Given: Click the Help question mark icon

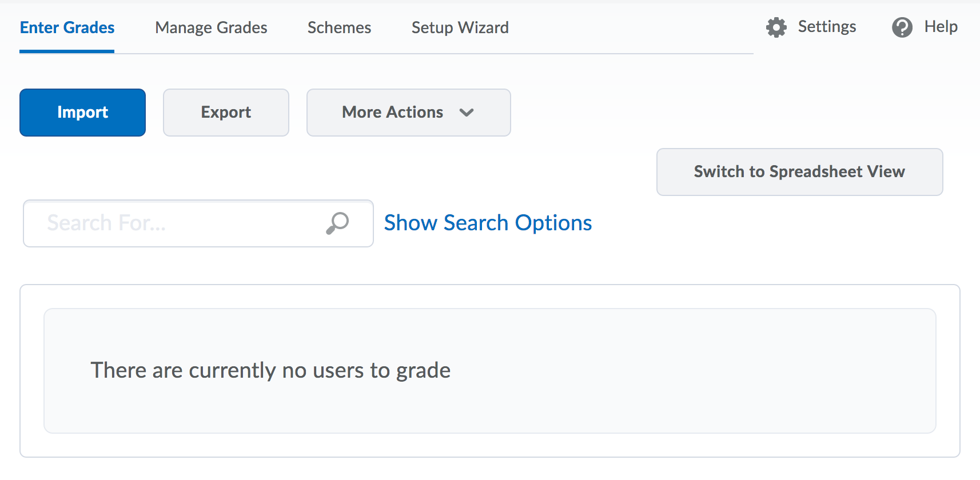Looking at the screenshot, I should coord(902,27).
